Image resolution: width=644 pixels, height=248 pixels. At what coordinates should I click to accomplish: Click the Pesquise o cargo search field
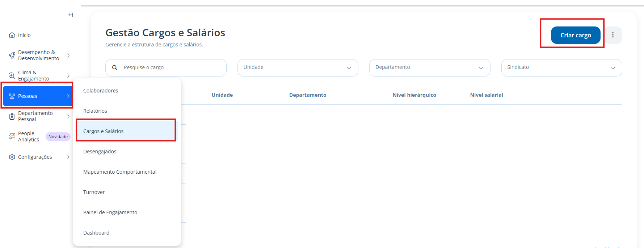[166, 68]
